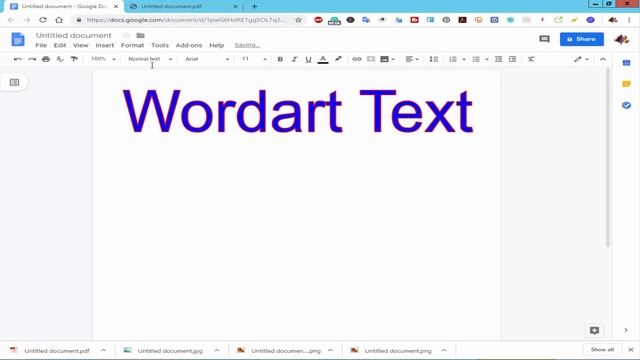Click the browser Home icon
The height and width of the screenshot is (360, 640).
coord(59,20)
